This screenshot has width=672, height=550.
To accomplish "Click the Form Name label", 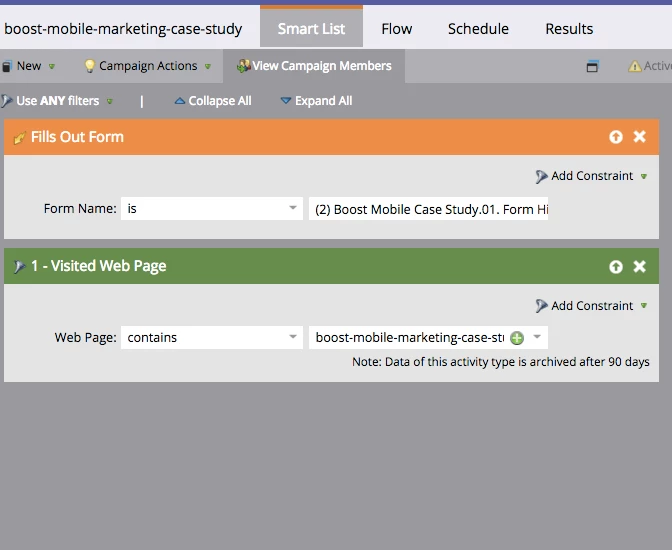I will click(80, 208).
